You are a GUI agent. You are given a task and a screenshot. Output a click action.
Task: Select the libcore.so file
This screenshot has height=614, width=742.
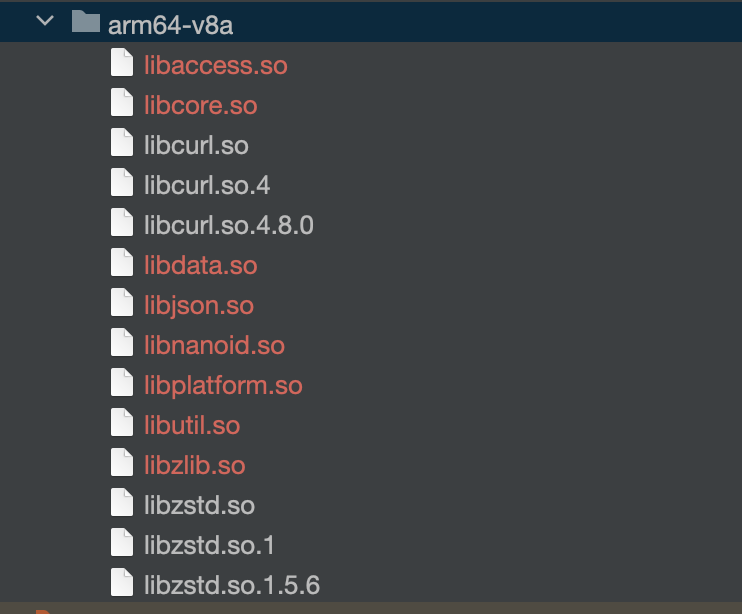pyautogui.click(x=200, y=105)
